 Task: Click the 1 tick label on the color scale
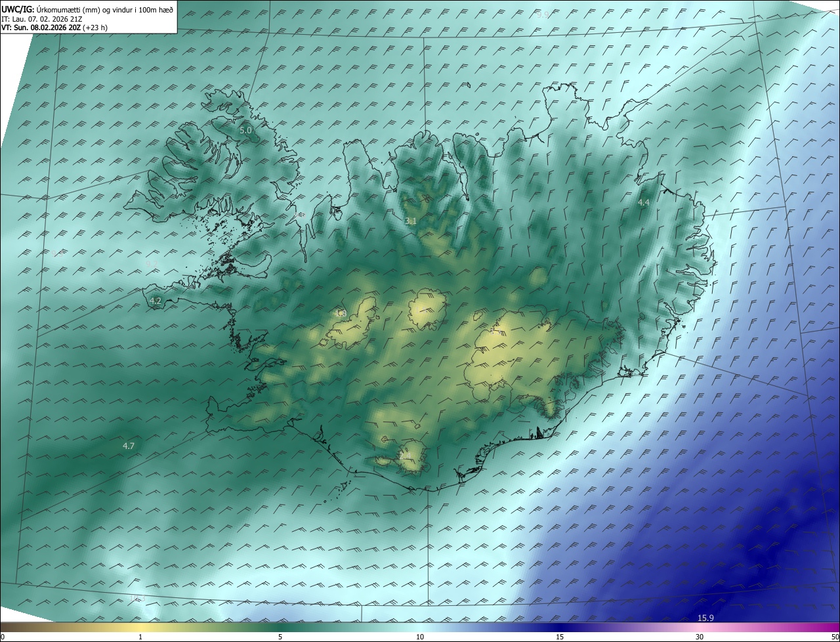click(x=140, y=637)
